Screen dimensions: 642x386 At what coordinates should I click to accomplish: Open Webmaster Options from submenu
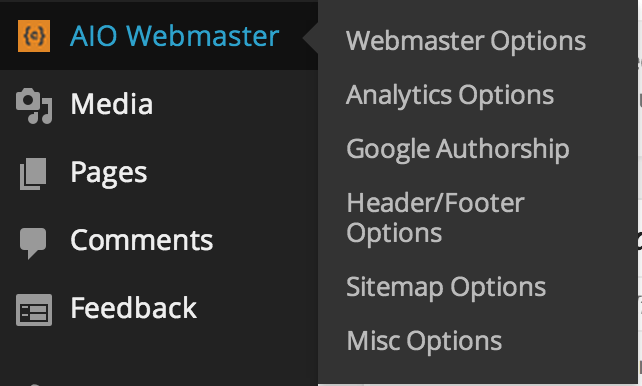(x=466, y=41)
